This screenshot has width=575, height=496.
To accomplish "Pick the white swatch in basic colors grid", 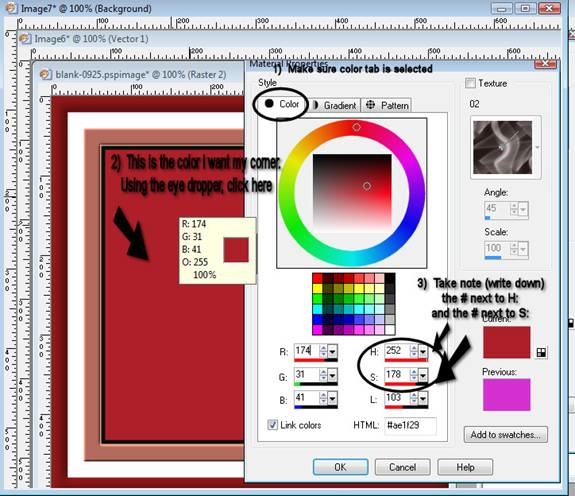I will (x=390, y=330).
